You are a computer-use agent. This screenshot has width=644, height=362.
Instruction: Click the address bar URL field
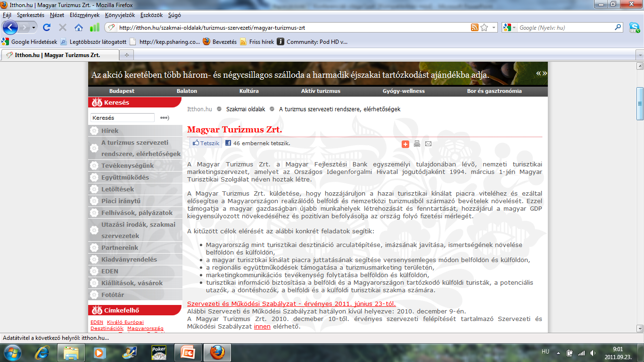(x=292, y=28)
